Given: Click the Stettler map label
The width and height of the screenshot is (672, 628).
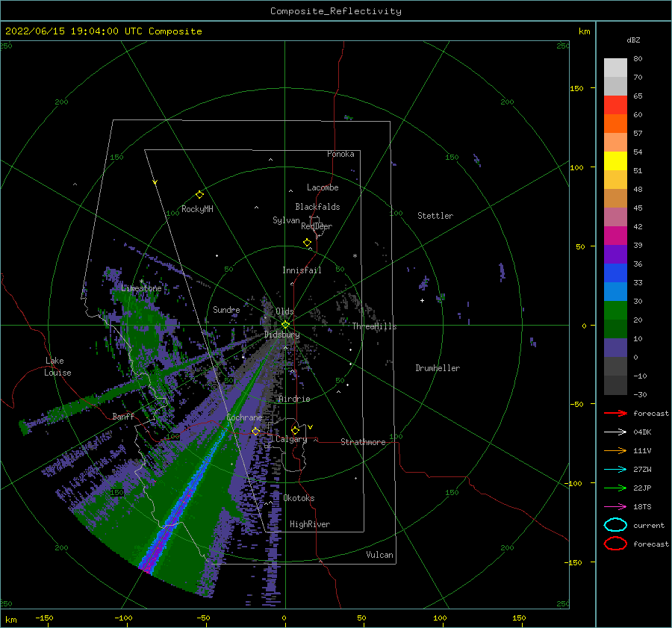Looking at the screenshot, I should pos(435,216).
